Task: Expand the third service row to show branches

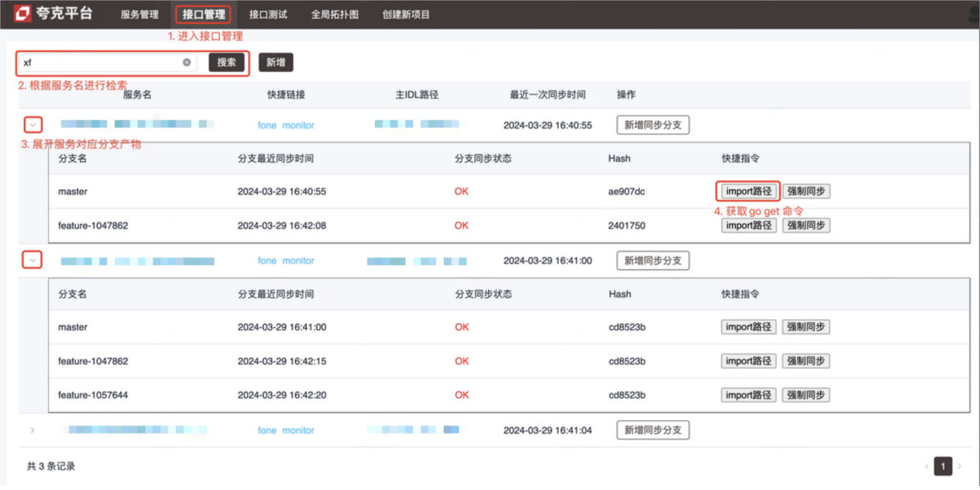Action: [x=32, y=430]
